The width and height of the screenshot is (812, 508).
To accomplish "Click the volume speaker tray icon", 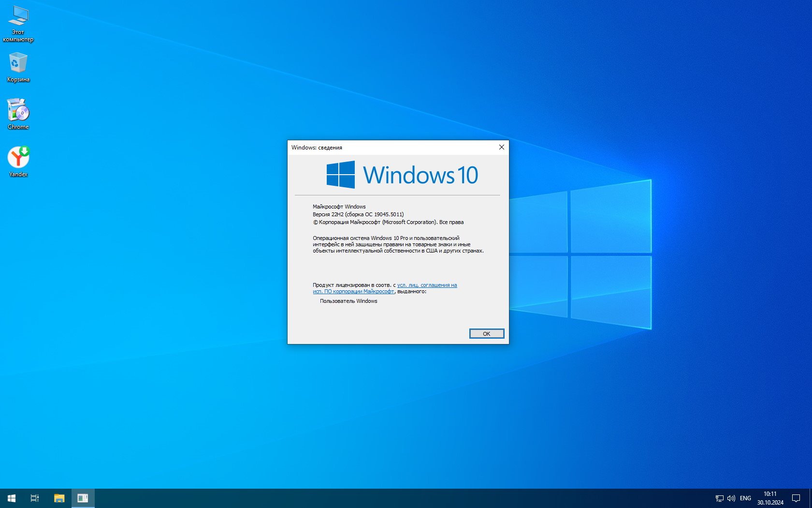I will click(731, 498).
